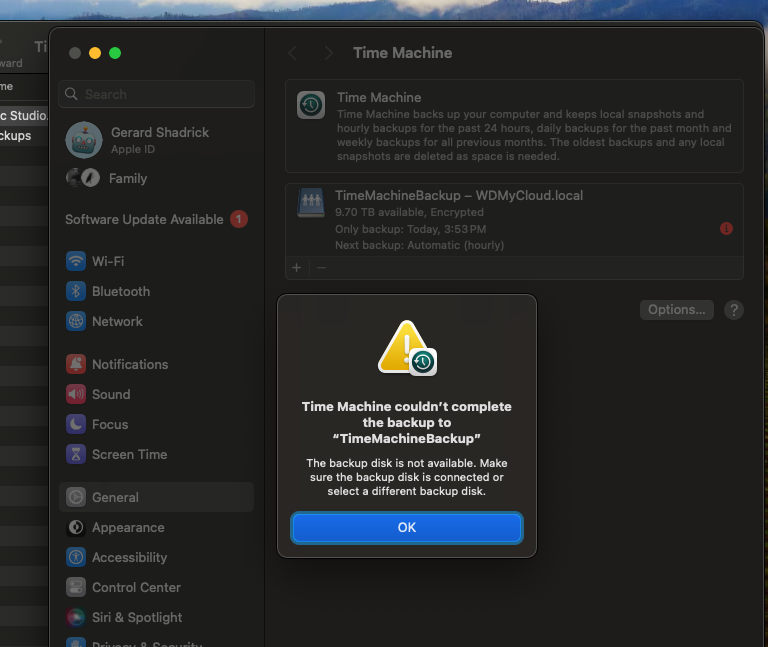Click "General" label in sidebar

115,497
